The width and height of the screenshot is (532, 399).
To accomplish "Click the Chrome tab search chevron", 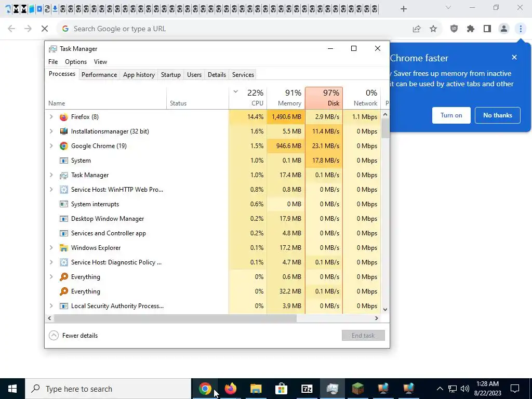I will click(x=448, y=7).
